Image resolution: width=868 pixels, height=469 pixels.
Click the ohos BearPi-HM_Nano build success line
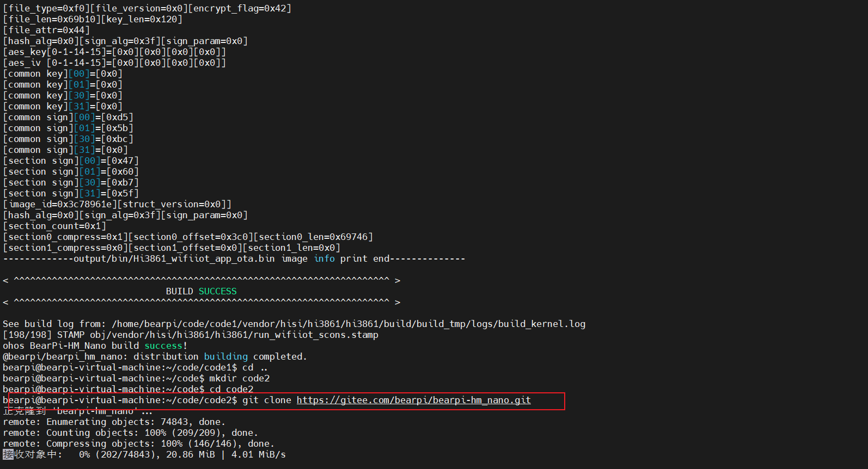click(95, 346)
